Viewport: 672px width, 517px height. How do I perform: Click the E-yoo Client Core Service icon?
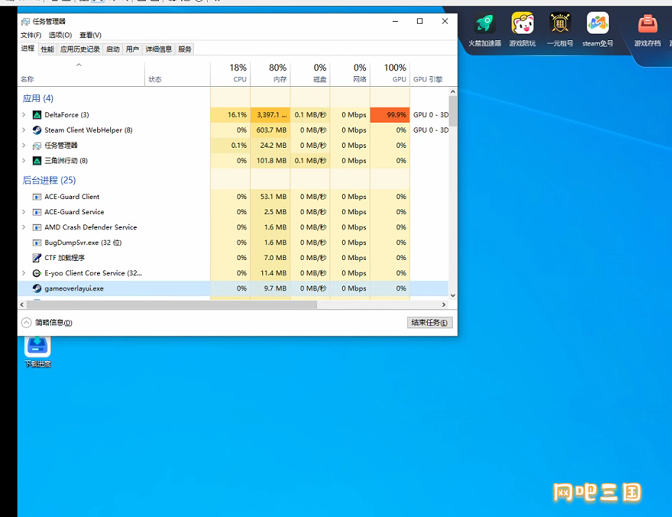pos(37,273)
